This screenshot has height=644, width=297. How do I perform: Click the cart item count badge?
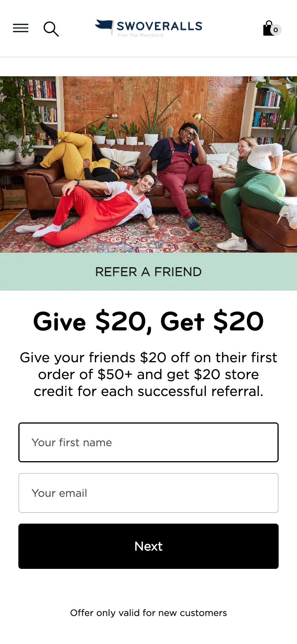coord(276,30)
